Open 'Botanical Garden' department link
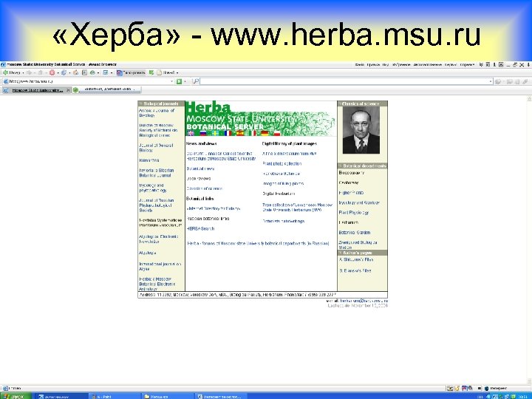 tap(354, 233)
